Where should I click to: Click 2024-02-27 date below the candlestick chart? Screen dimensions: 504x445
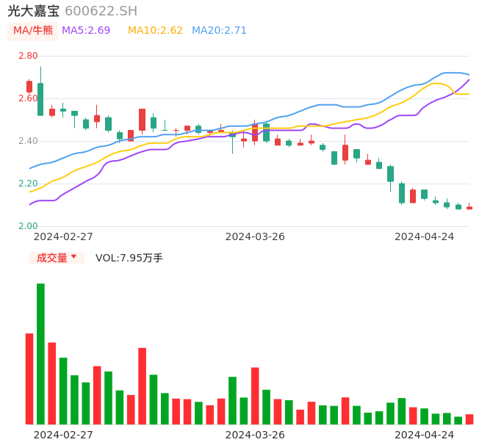tap(63, 236)
